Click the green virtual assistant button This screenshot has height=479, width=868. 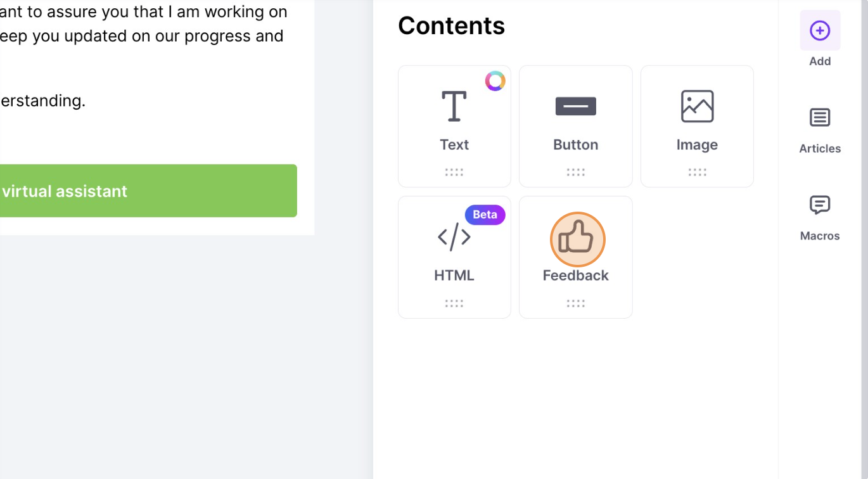click(148, 191)
